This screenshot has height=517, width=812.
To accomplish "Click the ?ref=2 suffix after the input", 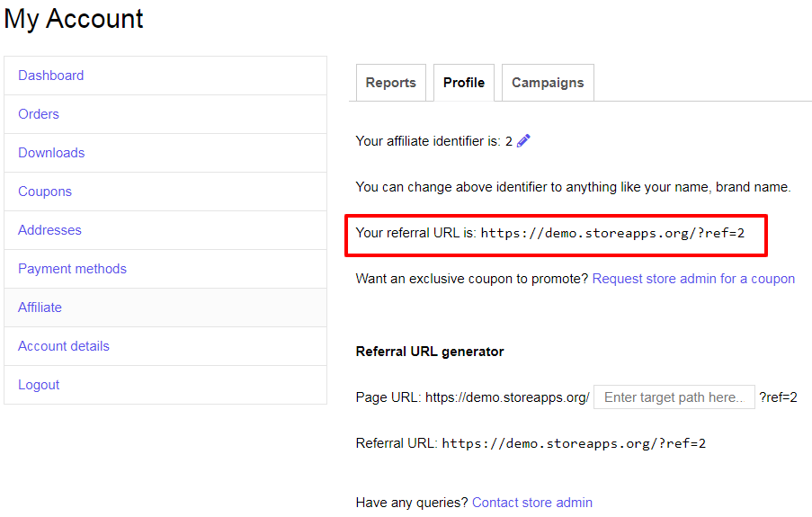I will 779,397.
